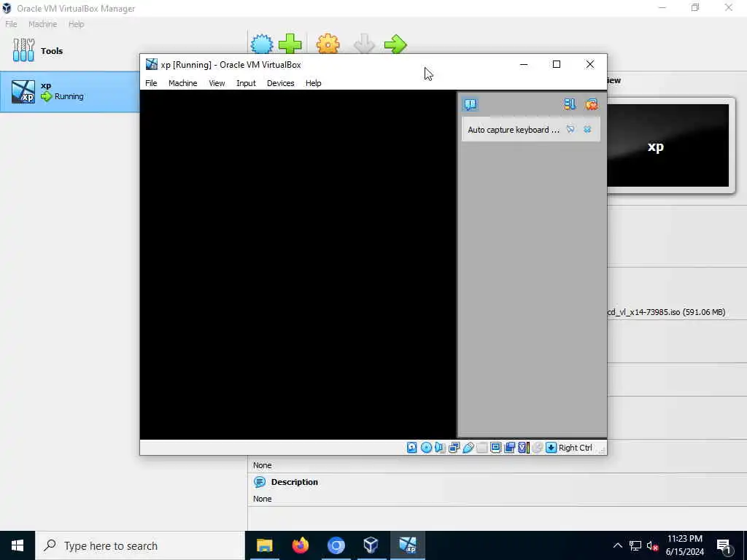This screenshot has height=560, width=747.
Task: Click the Right Ctrl host key label
Action: 575,448
